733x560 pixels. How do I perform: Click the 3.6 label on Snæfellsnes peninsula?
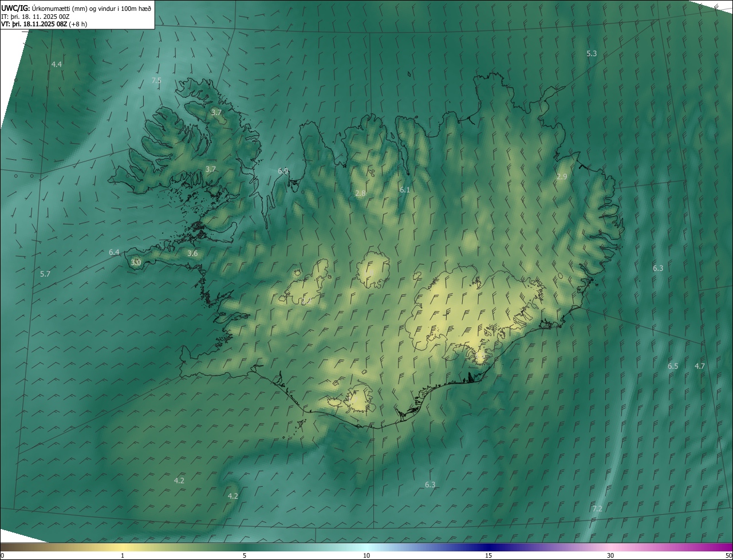(192, 253)
